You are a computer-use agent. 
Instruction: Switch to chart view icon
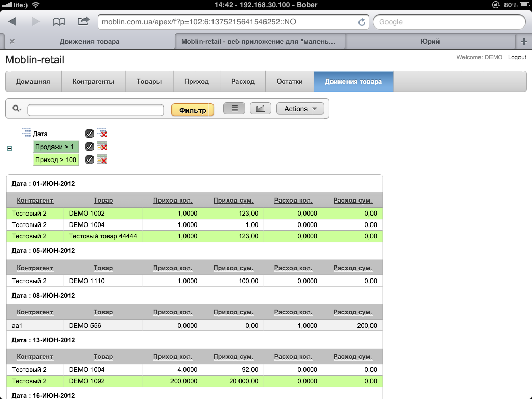260,109
